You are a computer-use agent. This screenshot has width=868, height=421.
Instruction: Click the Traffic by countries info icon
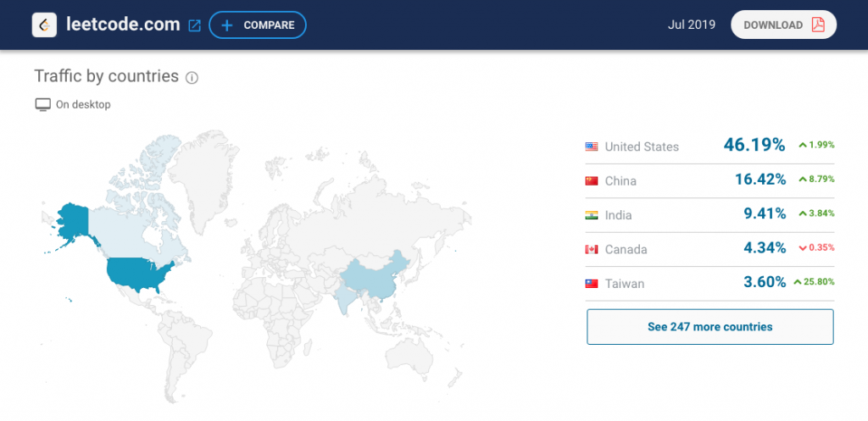192,78
